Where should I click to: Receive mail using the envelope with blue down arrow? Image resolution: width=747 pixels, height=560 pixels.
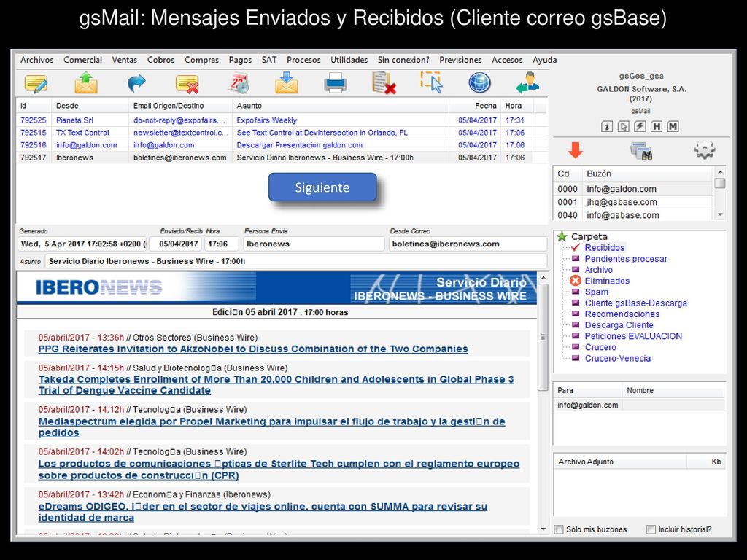point(286,83)
